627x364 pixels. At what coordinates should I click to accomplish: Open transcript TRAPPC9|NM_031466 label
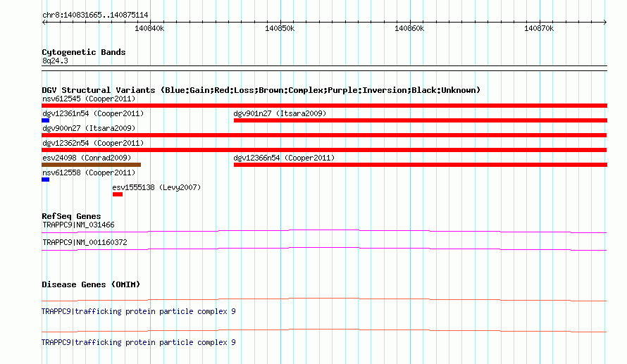[78, 225]
